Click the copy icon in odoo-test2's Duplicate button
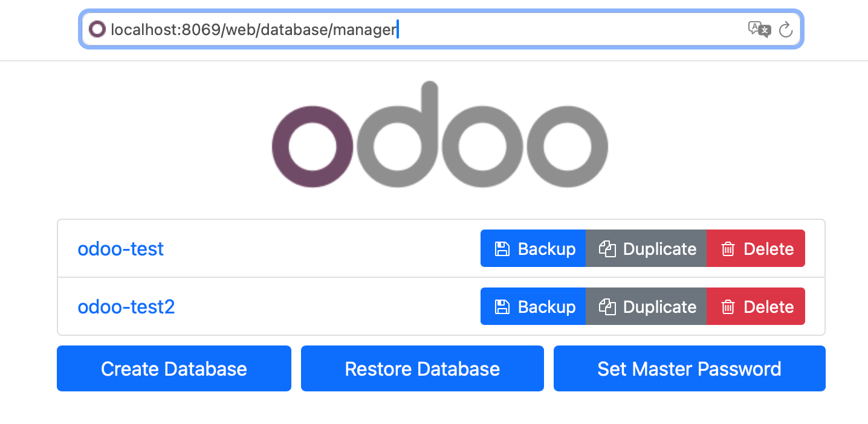The width and height of the screenshot is (868, 424). 607,307
